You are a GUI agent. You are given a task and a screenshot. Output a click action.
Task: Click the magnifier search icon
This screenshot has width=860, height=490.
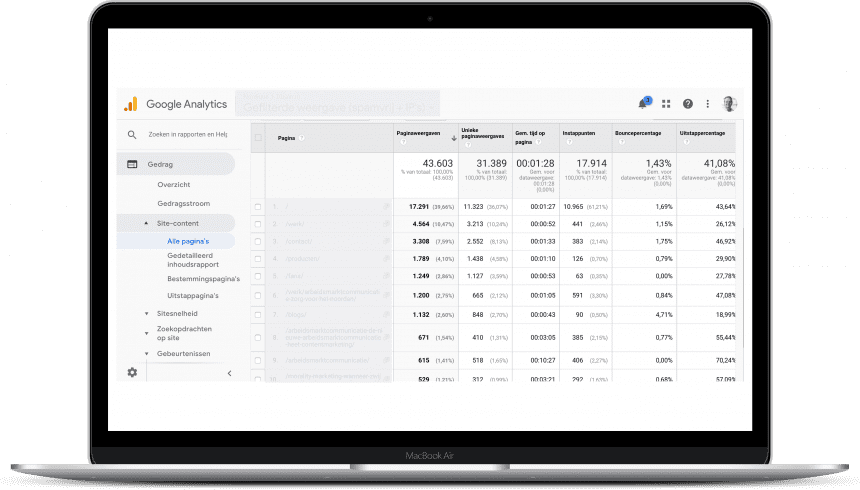click(132, 134)
